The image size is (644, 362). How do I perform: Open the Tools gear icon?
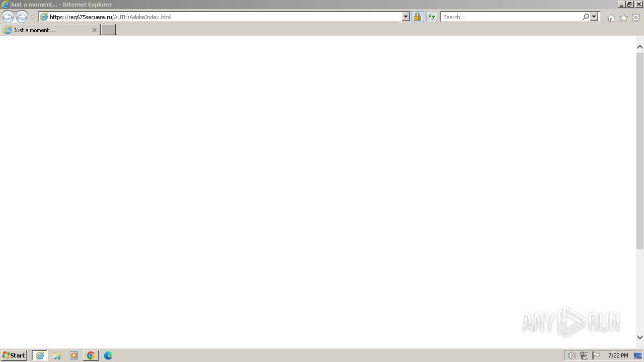pos(636,18)
